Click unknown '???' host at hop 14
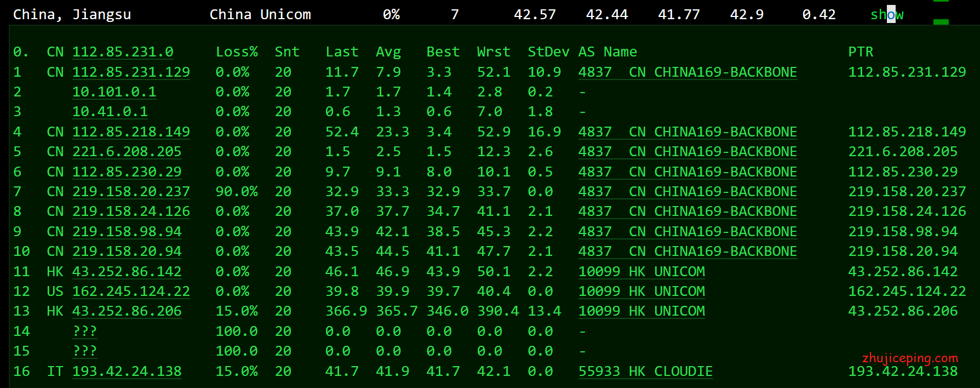This screenshot has height=388, width=980. (x=84, y=332)
